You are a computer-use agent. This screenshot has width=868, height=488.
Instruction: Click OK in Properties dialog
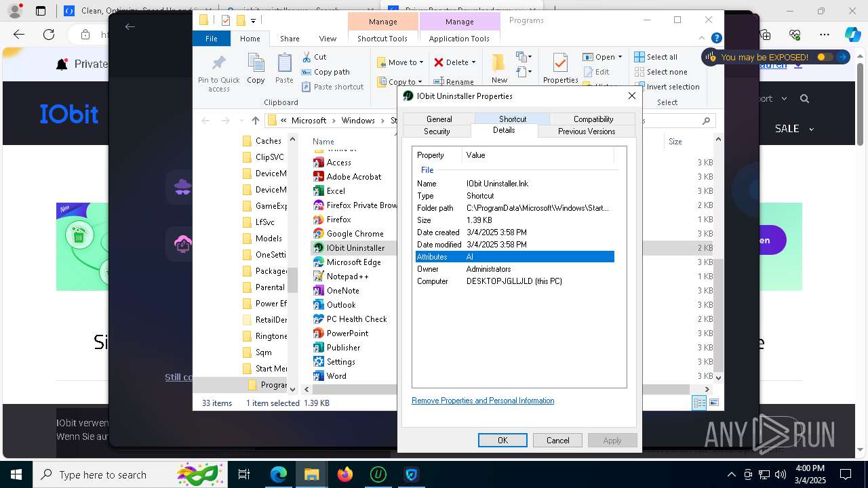click(x=502, y=440)
